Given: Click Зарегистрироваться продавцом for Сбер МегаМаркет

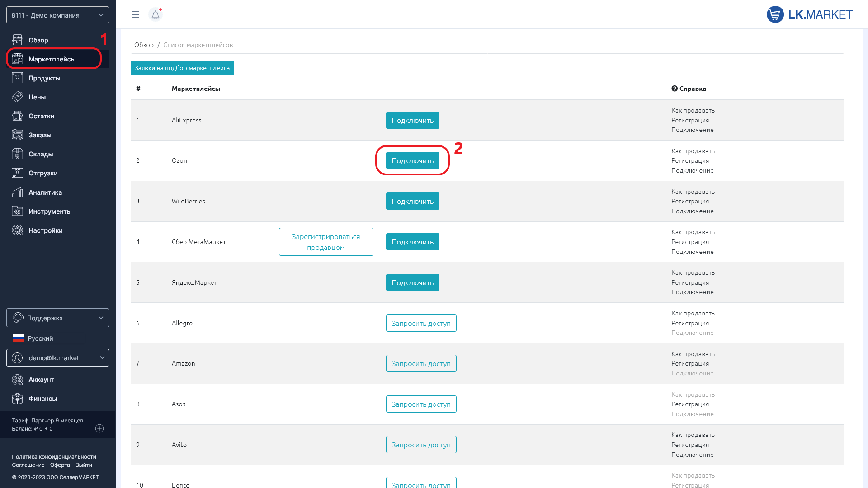Looking at the screenshot, I should 325,242.
